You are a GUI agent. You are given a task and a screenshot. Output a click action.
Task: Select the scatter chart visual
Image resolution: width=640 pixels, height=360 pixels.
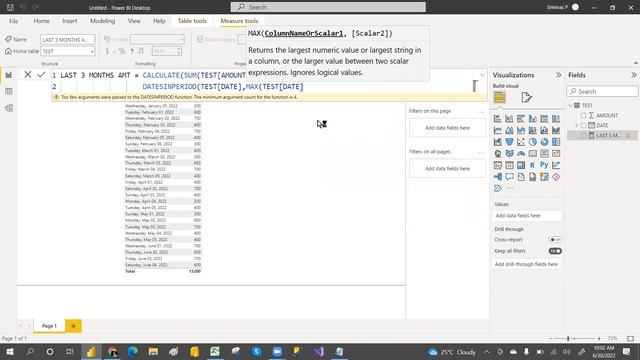[521, 142]
